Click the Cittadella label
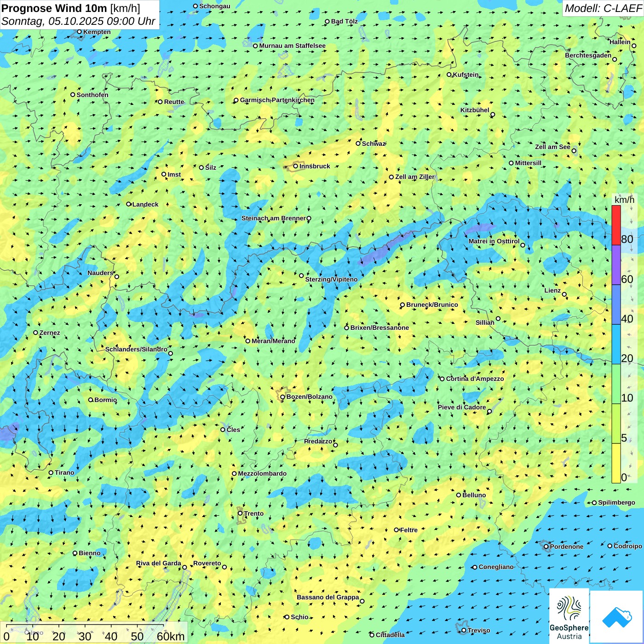The image size is (644, 644). (x=390, y=635)
